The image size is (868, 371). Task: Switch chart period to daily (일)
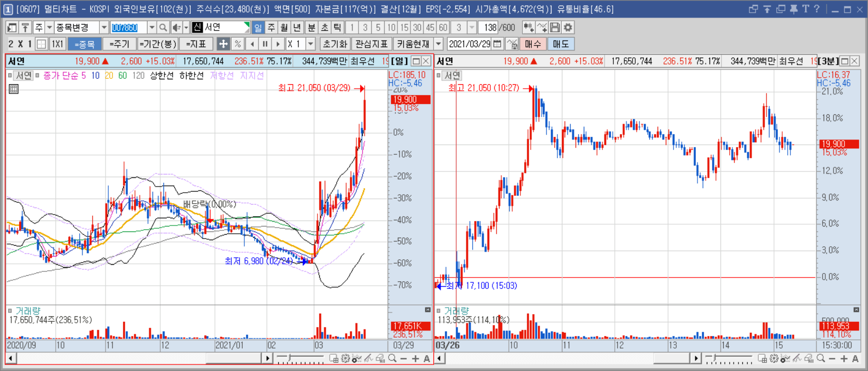click(x=258, y=27)
